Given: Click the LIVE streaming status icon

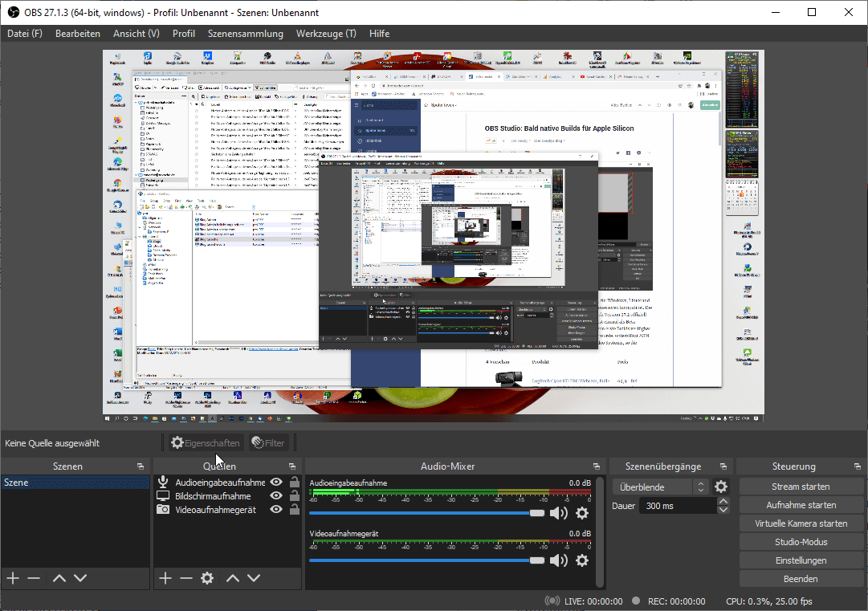Looking at the screenshot, I should (552, 601).
